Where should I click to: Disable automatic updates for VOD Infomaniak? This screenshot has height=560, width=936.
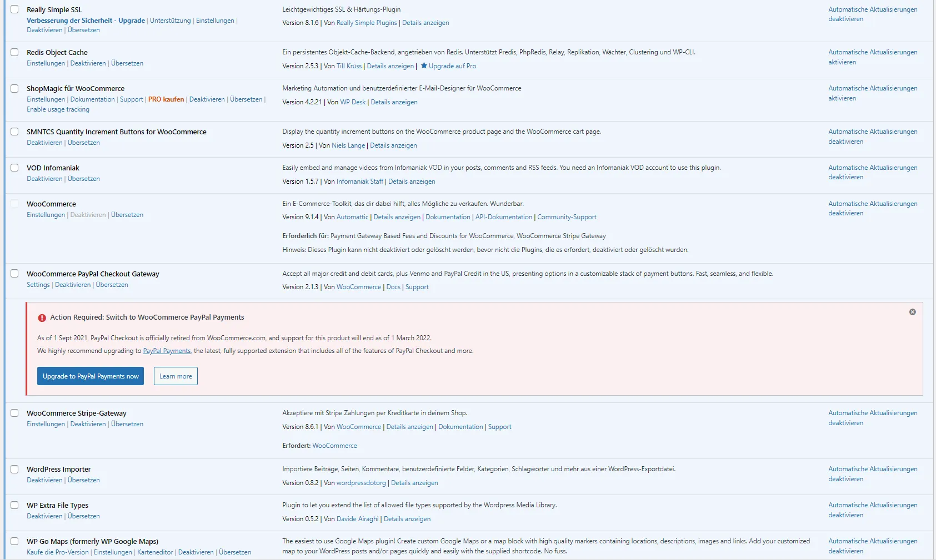873,172
